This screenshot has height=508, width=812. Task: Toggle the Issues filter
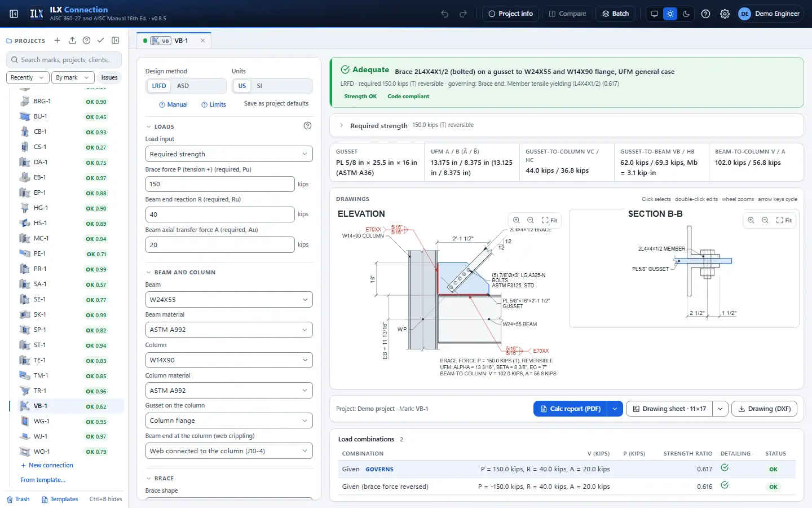109,77
